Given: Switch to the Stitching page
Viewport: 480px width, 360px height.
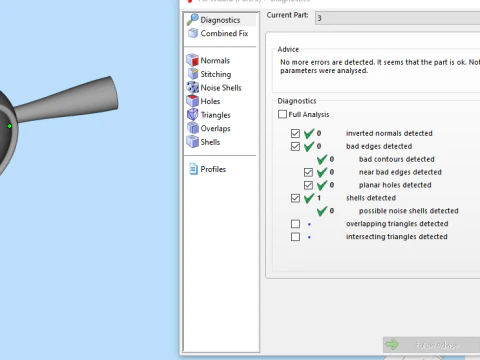Looking at the screenshot, I should click(216, 74).
